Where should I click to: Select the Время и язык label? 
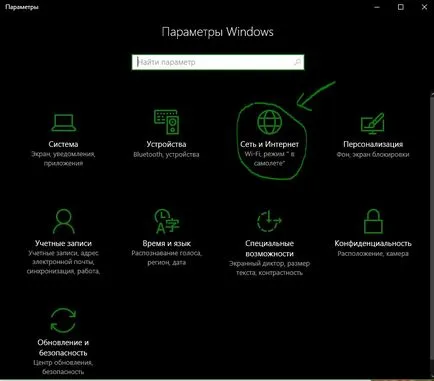click(166, 243)
